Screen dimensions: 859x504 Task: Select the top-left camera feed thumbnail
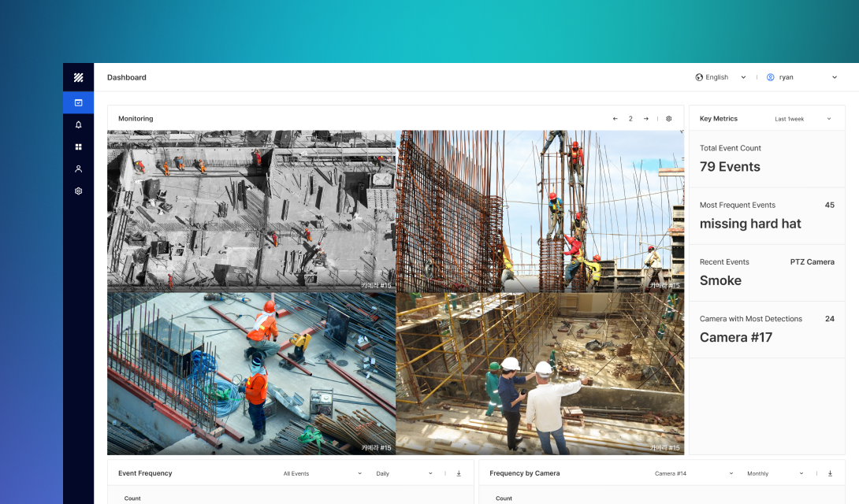pyautogui.click(x=251, y=211)
